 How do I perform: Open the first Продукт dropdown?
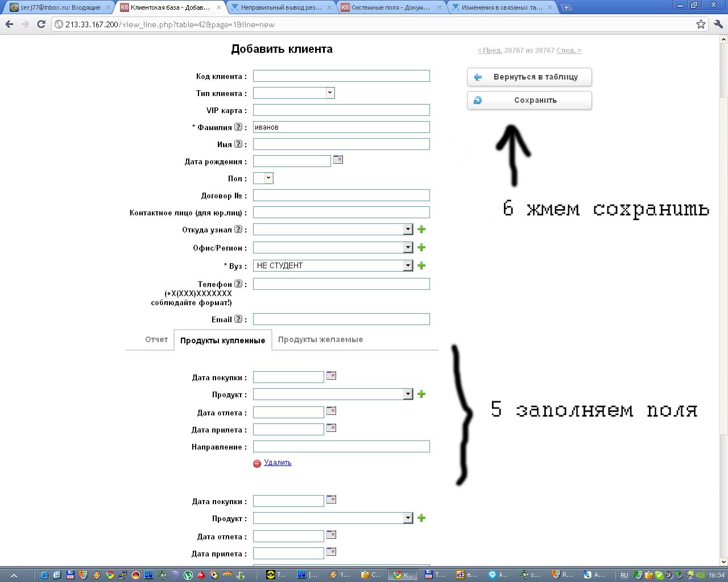tap(407, 394)
